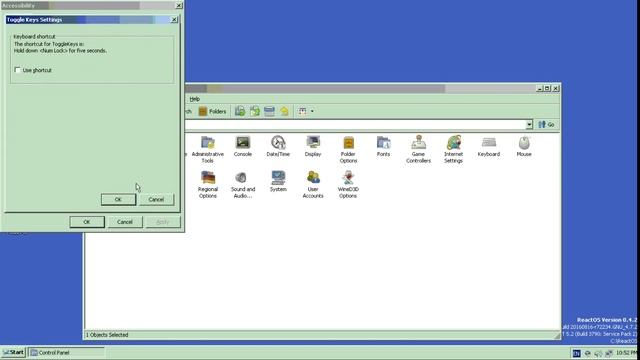The width and height of the screenshot is (640, 360).
Task: Click the Go button beside address bar
Action: click(x=546, y=124)
